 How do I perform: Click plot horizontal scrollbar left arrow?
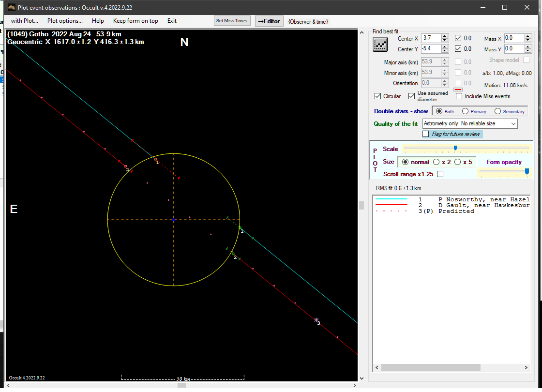(x=8, y=385)
